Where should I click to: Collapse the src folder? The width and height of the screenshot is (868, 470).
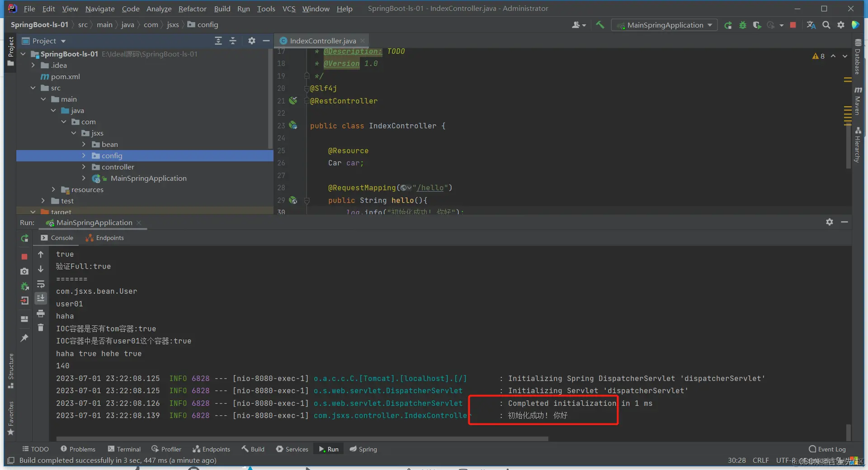33,88
